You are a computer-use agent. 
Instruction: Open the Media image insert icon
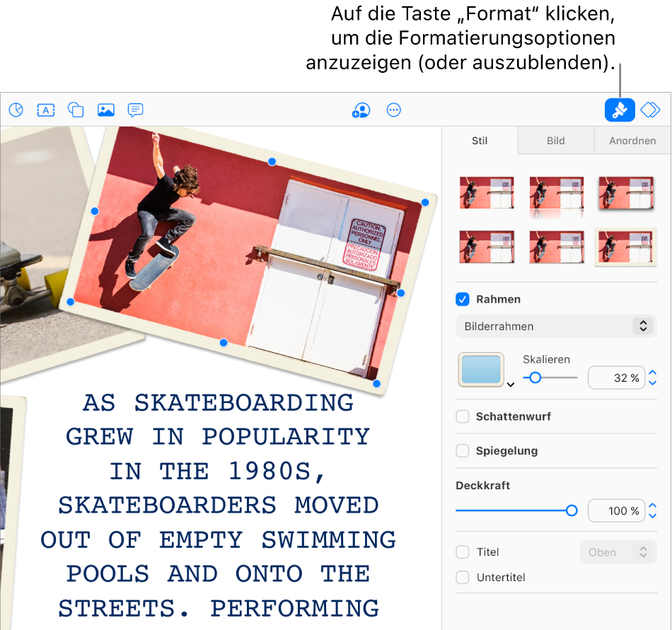point(106,110)
